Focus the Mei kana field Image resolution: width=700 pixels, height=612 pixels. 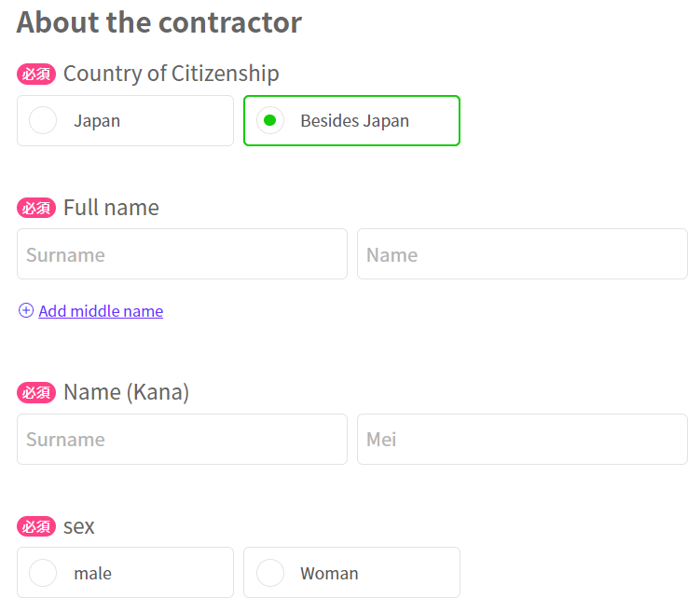pyautogui.click(x=522, y=440)
